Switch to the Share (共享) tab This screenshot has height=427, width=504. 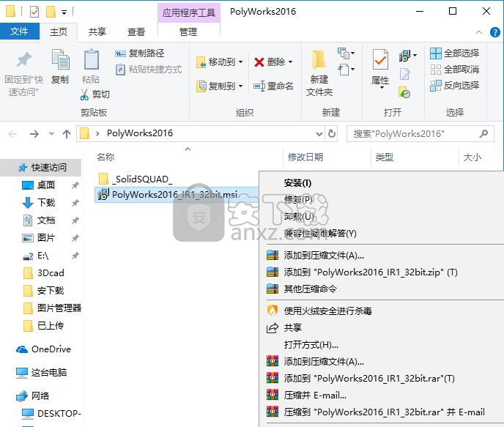pos(97,31)
